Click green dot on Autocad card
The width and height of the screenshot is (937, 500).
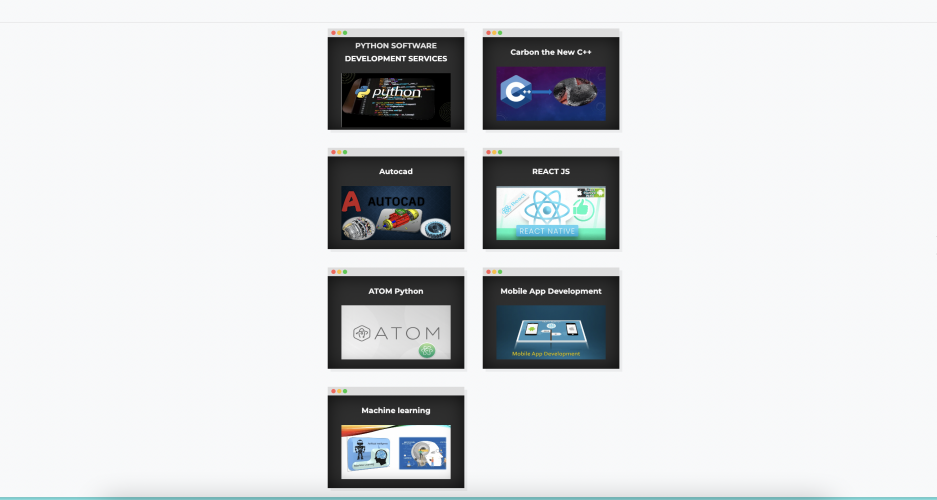coord(345,152)
